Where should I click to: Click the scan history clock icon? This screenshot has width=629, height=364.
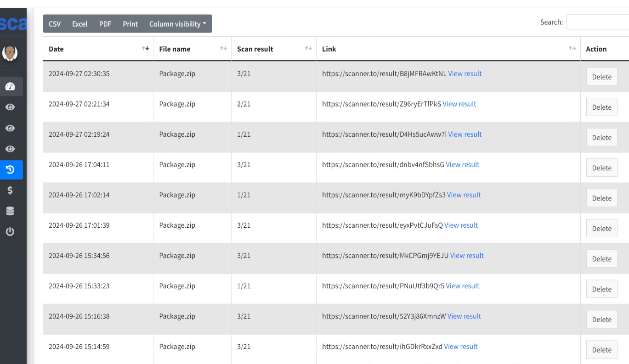pos(10,170)
